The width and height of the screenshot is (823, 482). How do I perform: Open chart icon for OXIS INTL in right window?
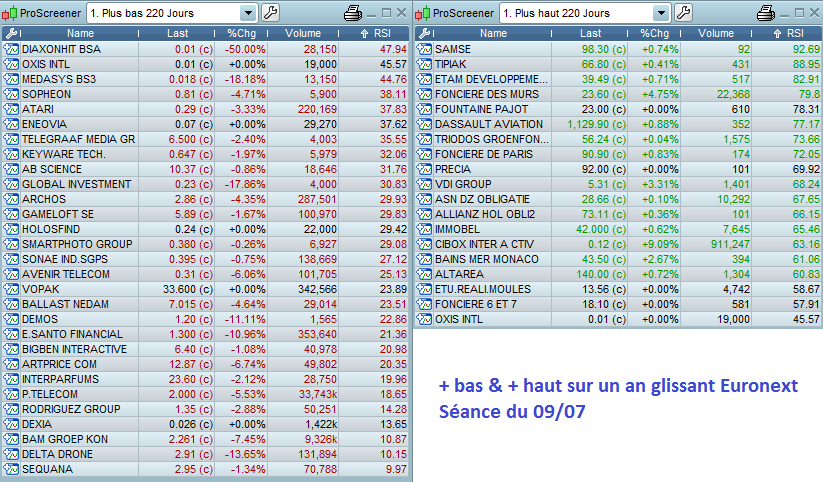(424, 319)
